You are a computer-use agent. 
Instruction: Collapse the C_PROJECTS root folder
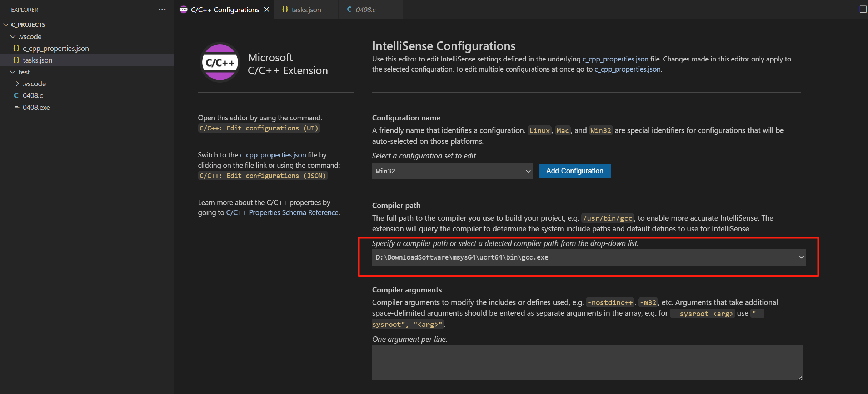point(5,24)
